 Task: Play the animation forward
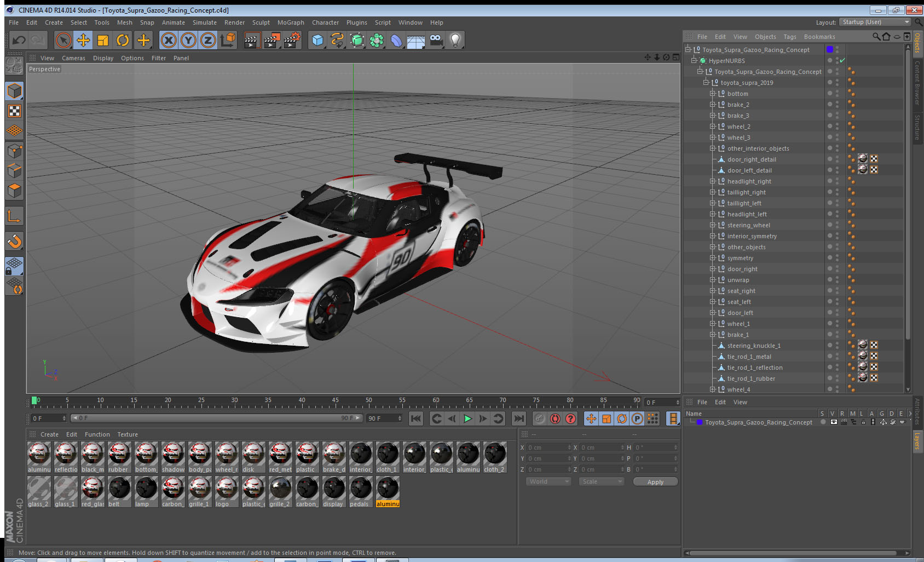point(467,418)
